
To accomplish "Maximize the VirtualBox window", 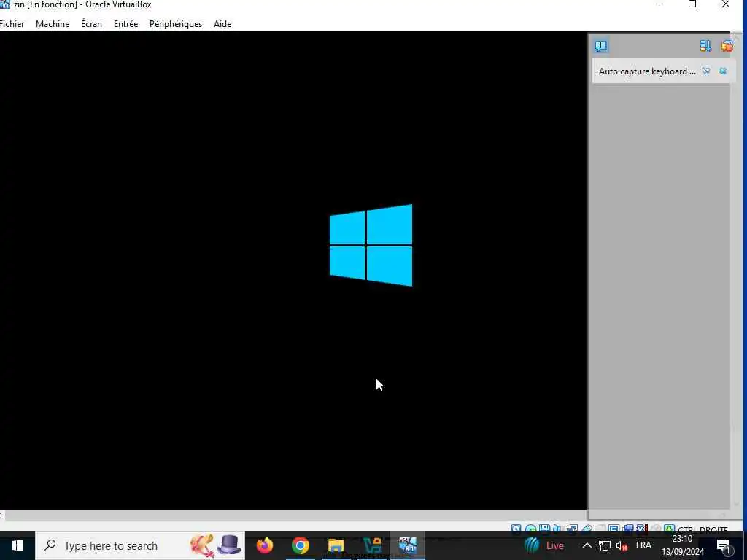I will tap(692, 4).
